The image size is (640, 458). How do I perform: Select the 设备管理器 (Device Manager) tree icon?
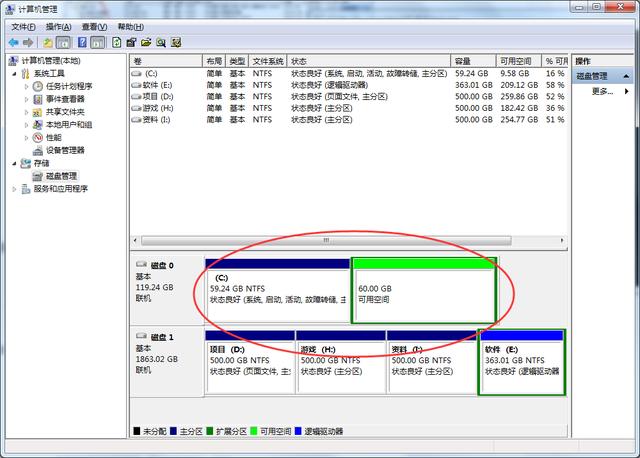(38, 150)
